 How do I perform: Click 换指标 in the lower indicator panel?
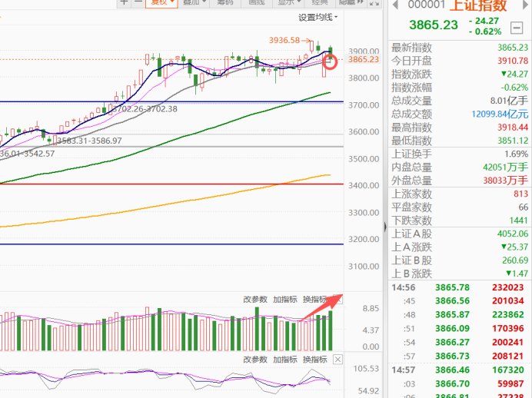coord(314,360)
